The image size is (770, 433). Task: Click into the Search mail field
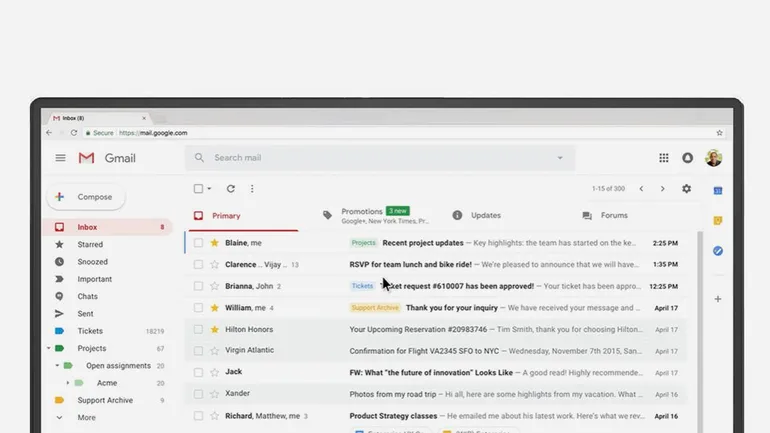(370, 158)
